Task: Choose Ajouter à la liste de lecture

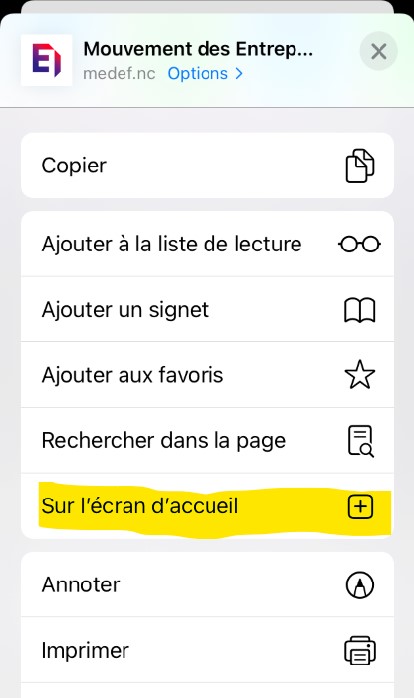Action: point(207,244)
